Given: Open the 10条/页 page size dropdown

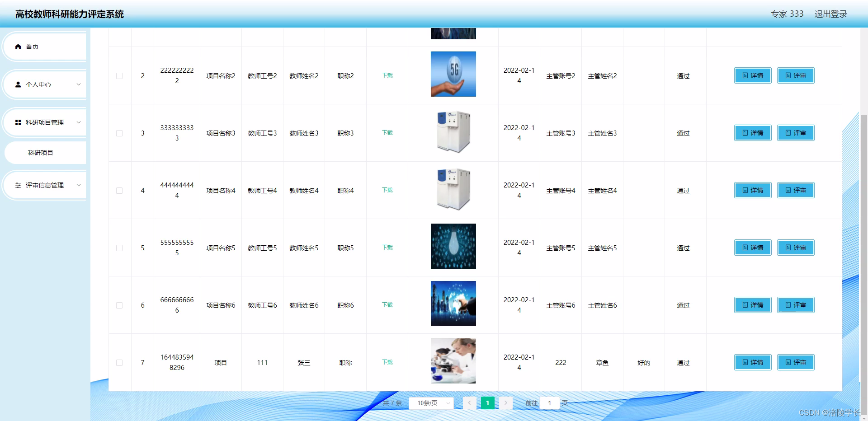Looking at the screenshot, I should click(431, 403).
